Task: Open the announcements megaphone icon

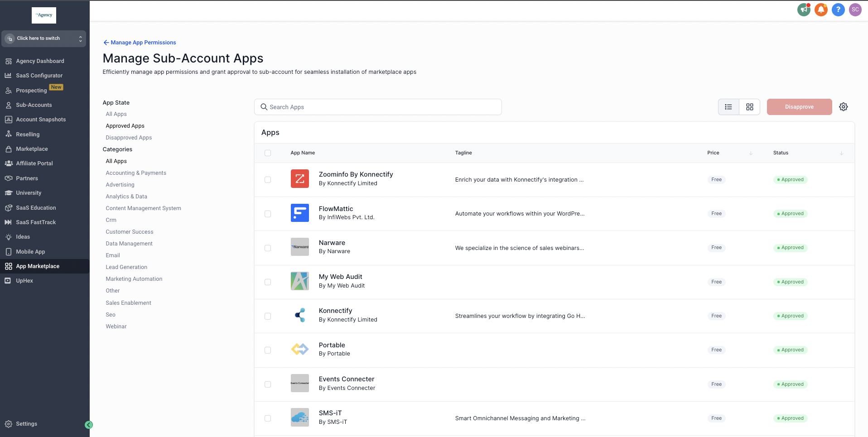Action: [804, 10]
